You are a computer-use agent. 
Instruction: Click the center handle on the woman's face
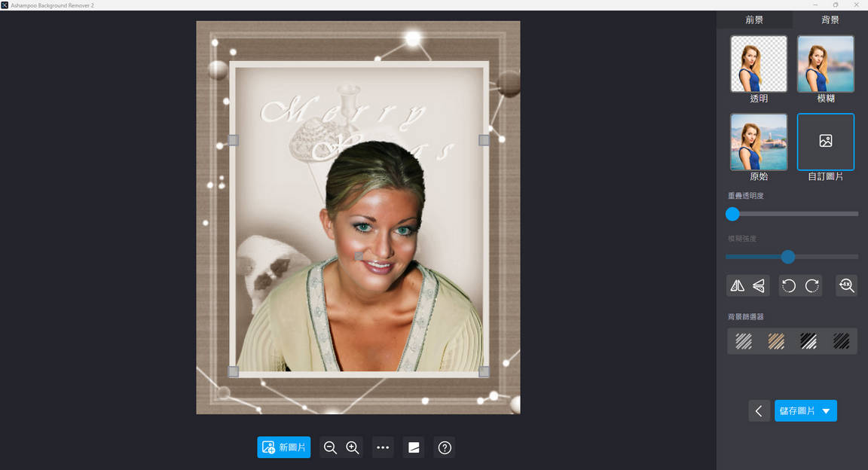click(x=359, y=256)
